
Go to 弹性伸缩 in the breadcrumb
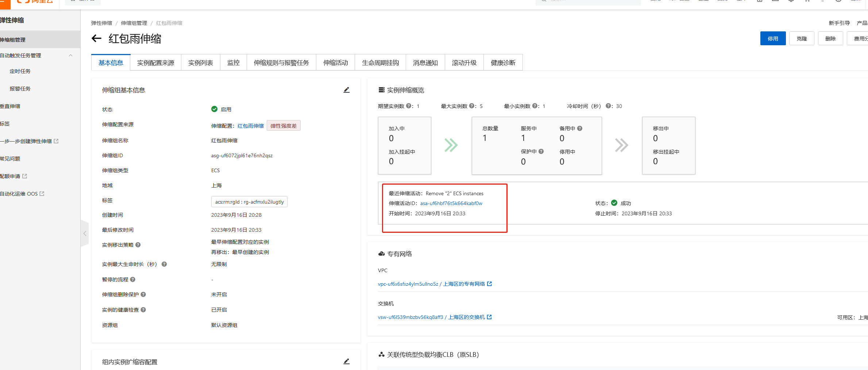101,23
